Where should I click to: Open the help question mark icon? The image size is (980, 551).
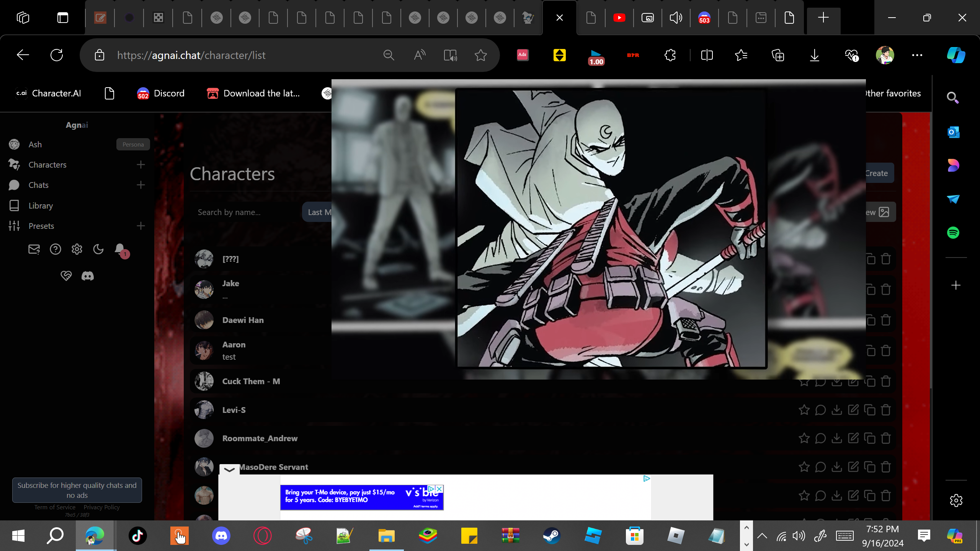tap(56, 249)
